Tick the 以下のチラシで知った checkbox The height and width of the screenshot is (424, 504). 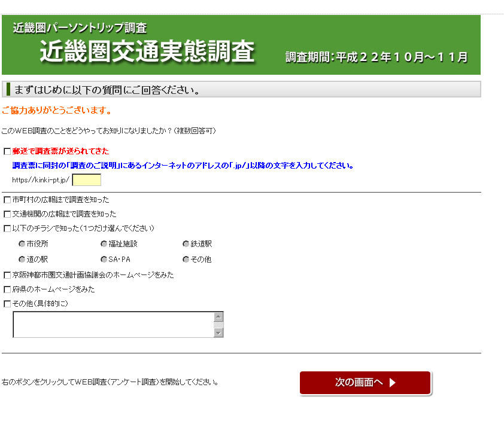click(7, 228)
